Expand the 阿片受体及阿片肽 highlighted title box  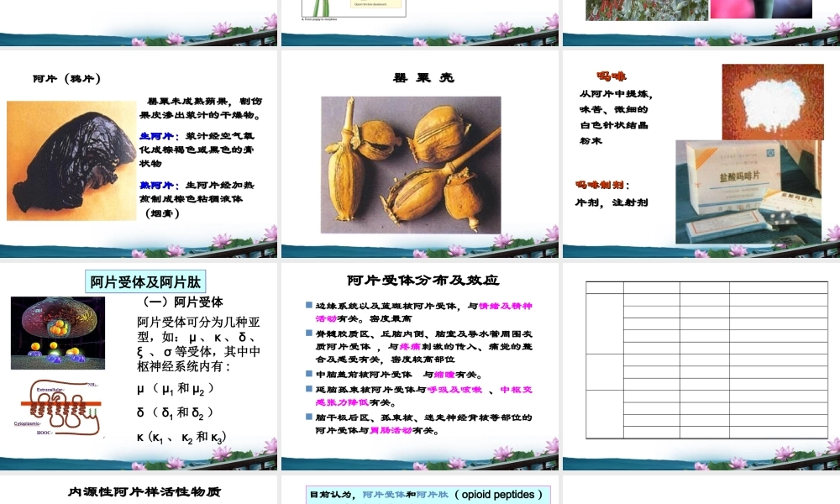tap(144, 280)
